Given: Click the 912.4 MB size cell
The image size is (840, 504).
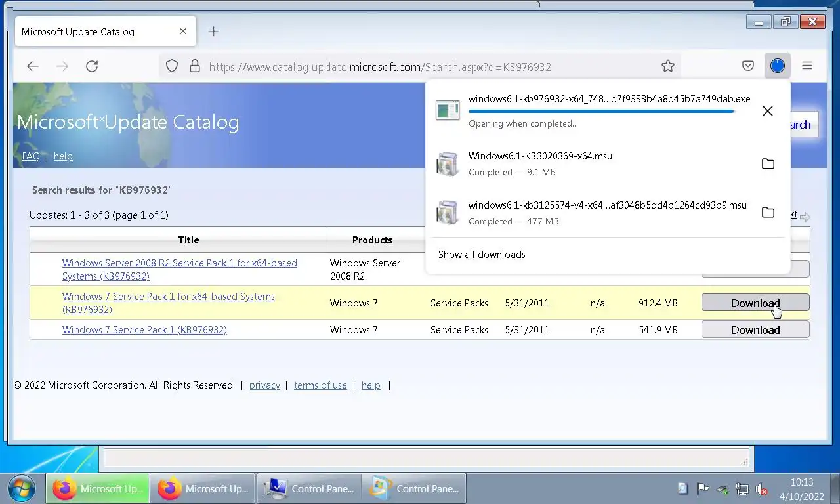Looking at the screenshot, I should pyautogui.click(x=658, y=303).
